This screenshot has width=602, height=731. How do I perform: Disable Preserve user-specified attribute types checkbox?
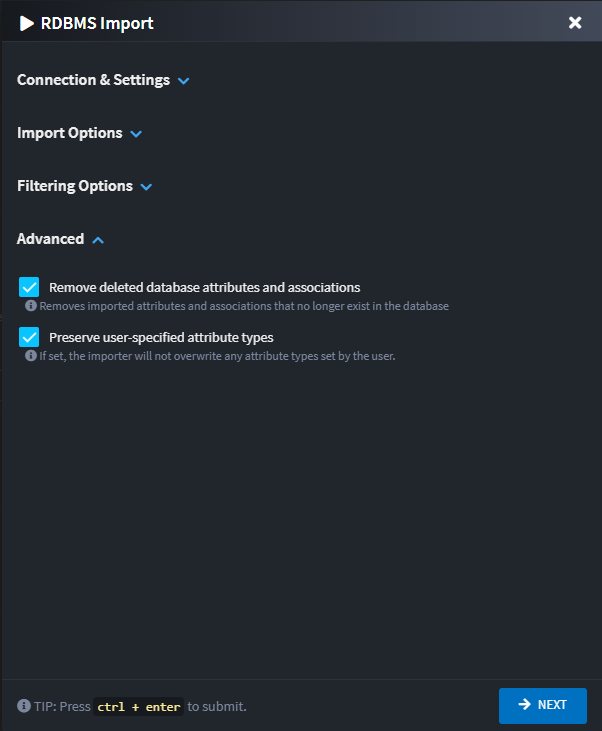point(29,338)
